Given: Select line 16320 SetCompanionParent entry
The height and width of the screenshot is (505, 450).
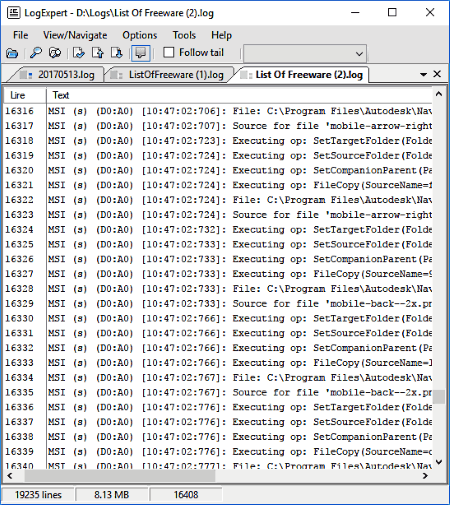Looking at the screenshot, I should click(218, 170).
